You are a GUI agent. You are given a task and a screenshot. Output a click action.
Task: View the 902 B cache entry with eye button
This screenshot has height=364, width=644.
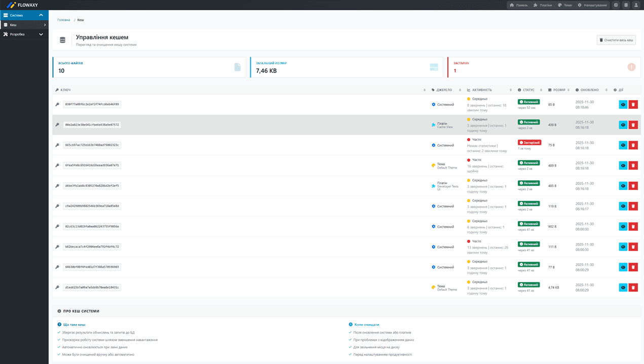click(x=623, y=227)
